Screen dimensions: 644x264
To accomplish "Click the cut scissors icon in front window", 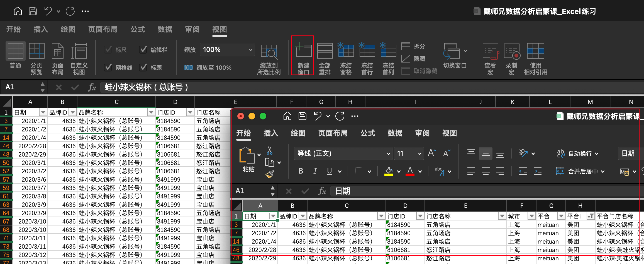I will pyautogui.click(x=269, y=150).
